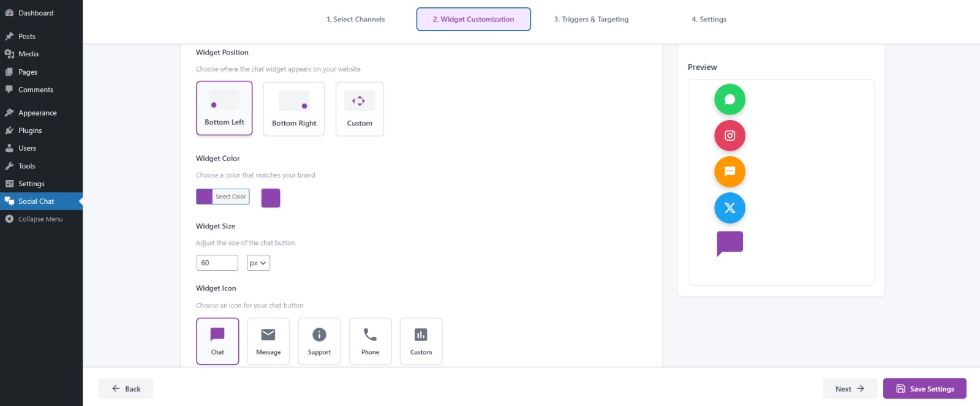
Task: Click the green WhatsApp preview icon
Action: pyautogui.click(x=729, y=99)
